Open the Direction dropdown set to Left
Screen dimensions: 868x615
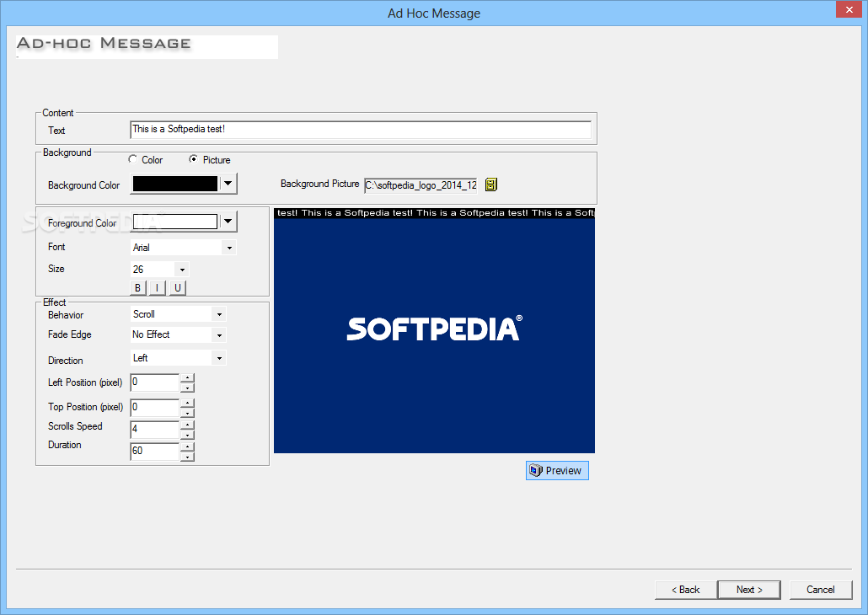coord(219,358)
